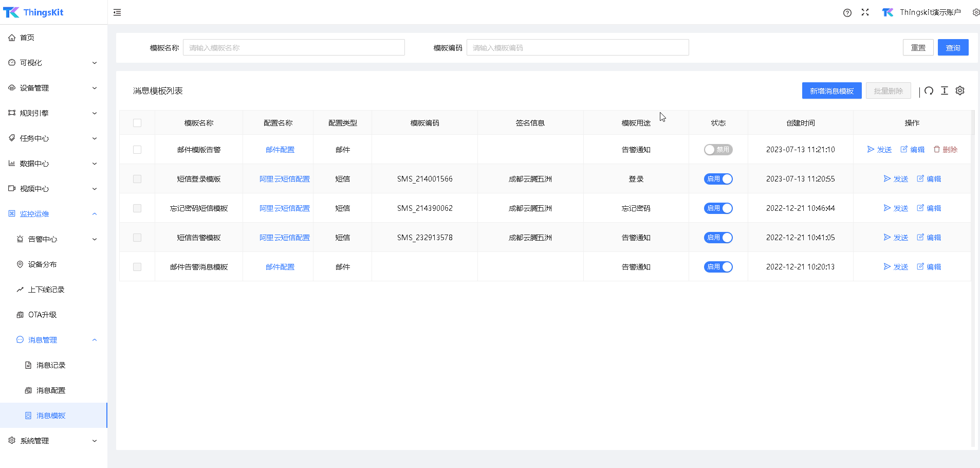The width and height of the screenshot is (980, 468).
Task: Disable the 短信登录模板 status switch
Action: click(x=718, y=178)
